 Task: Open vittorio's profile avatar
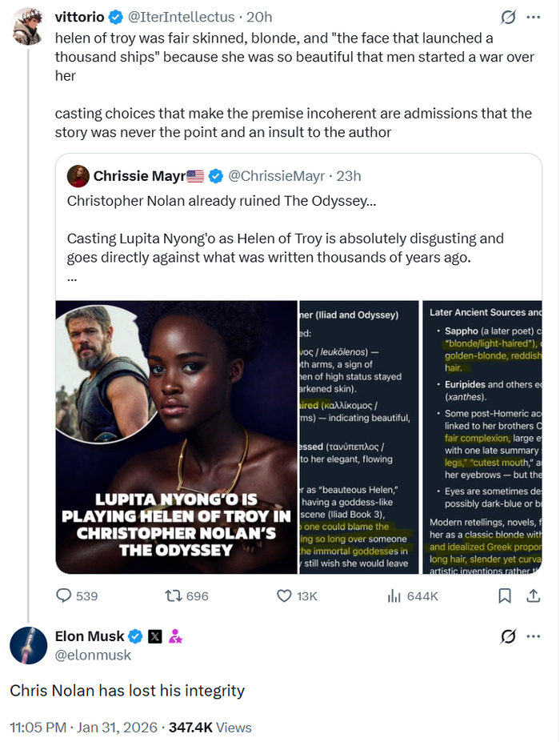(28, 26)
